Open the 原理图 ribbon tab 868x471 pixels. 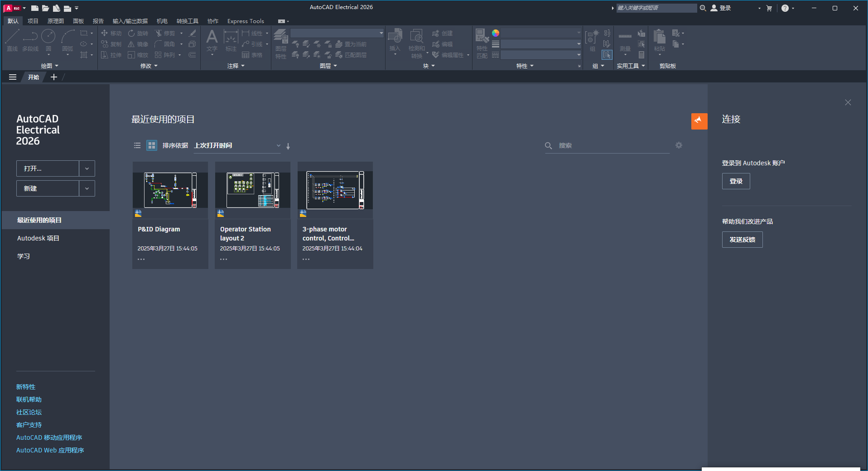[x=55, y=21]
